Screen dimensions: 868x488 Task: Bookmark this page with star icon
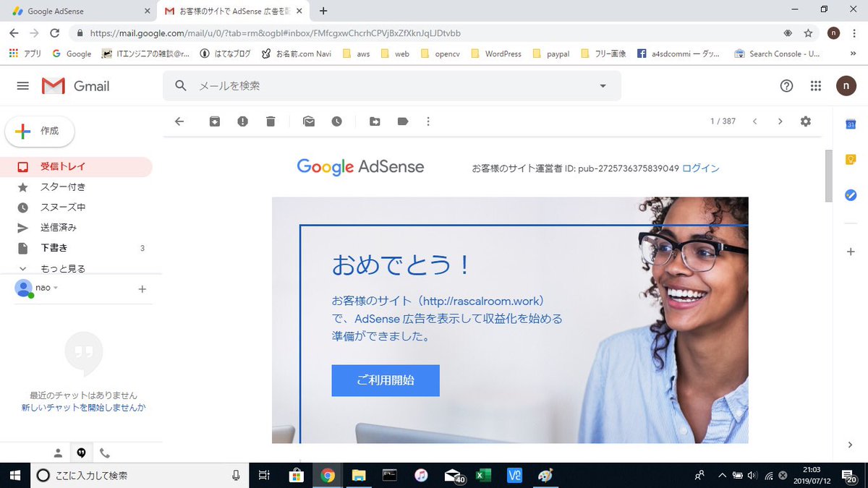[x=808, y=33]
